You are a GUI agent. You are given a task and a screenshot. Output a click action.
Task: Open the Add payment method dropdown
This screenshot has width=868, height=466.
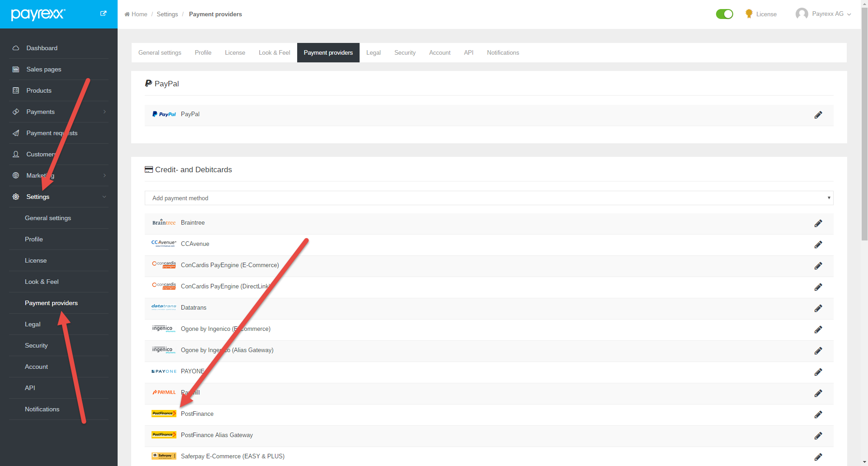coord(489,198)
